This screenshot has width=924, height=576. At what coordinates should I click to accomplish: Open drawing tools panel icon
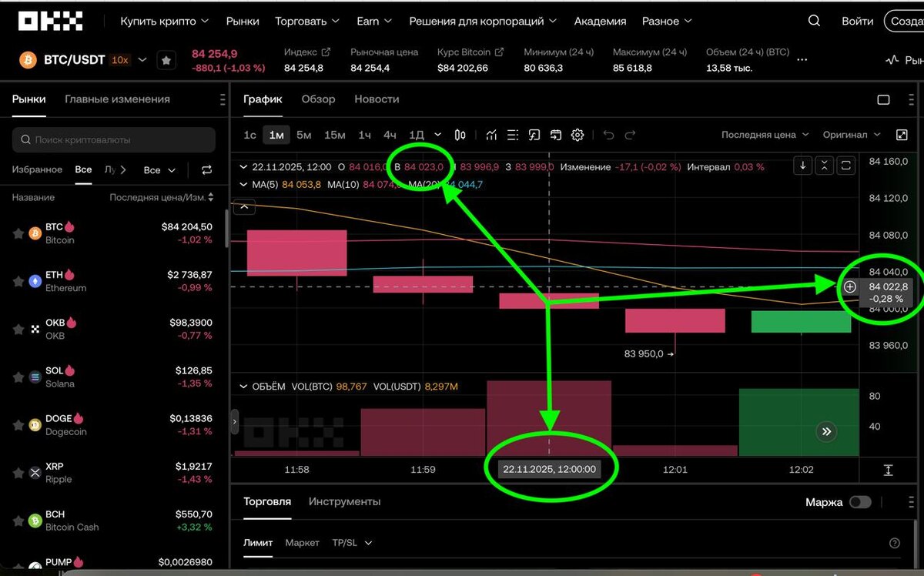coord(534,135)
